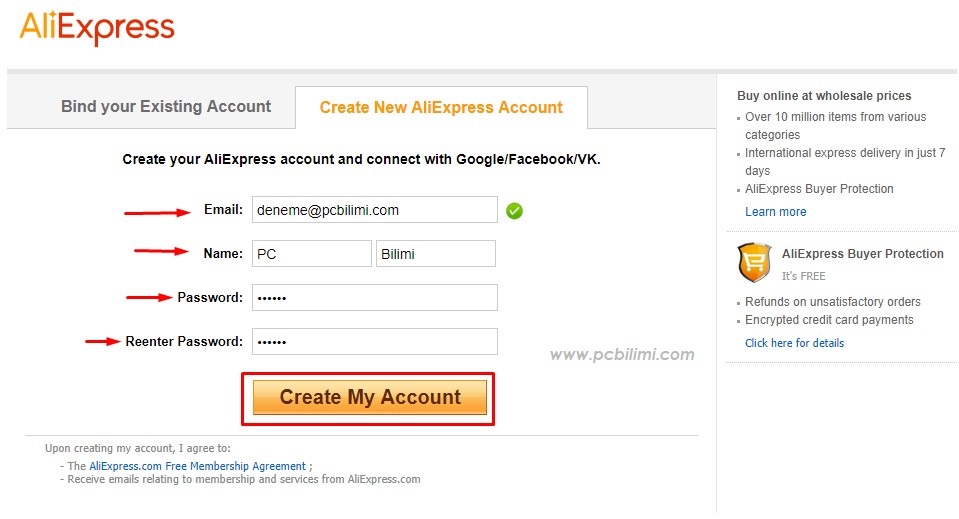Open the Click here for details link
Screen dimensions: 959x519
point(794,343)
